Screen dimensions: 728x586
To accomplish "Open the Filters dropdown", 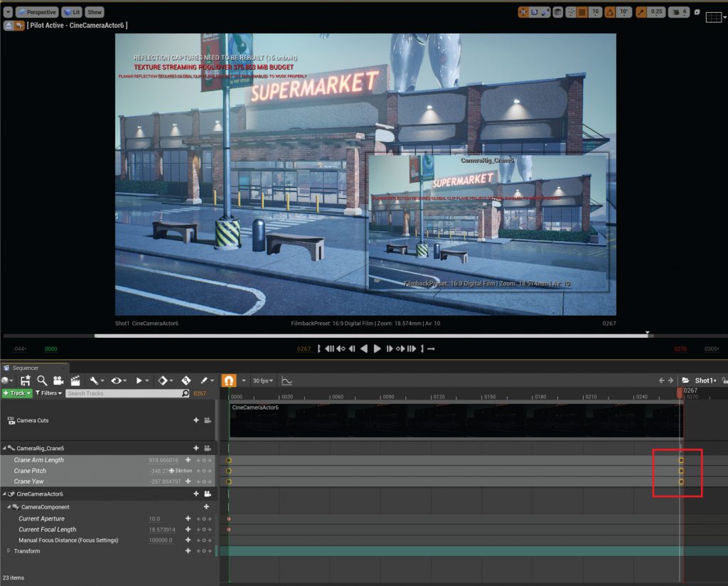I will (48, 393).
